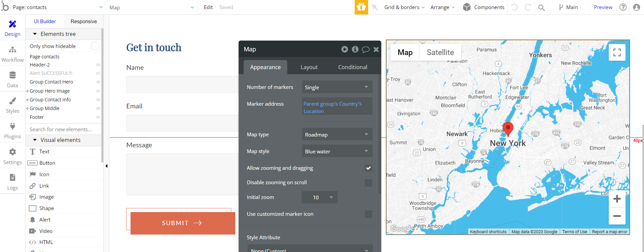
Task: Open the Design tab in sidebar
Action: click(x=12, y=28)
